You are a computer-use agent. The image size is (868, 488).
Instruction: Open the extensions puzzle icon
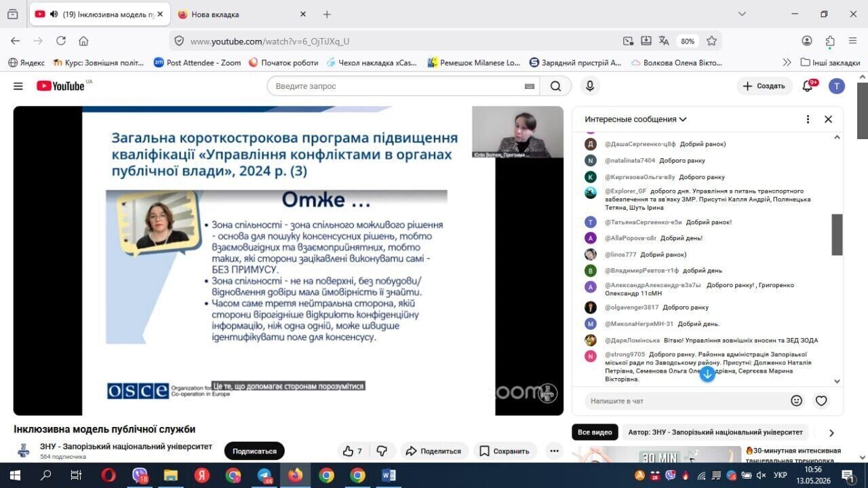coord(830,41)
